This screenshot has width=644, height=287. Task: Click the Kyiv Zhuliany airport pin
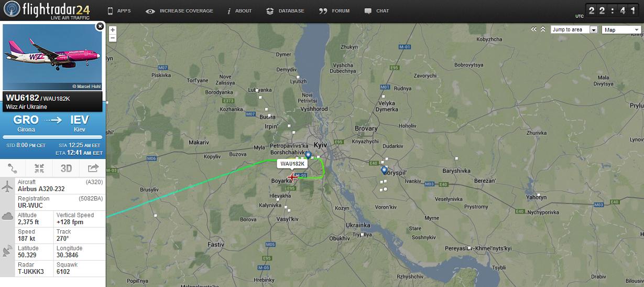coord(308,155)
